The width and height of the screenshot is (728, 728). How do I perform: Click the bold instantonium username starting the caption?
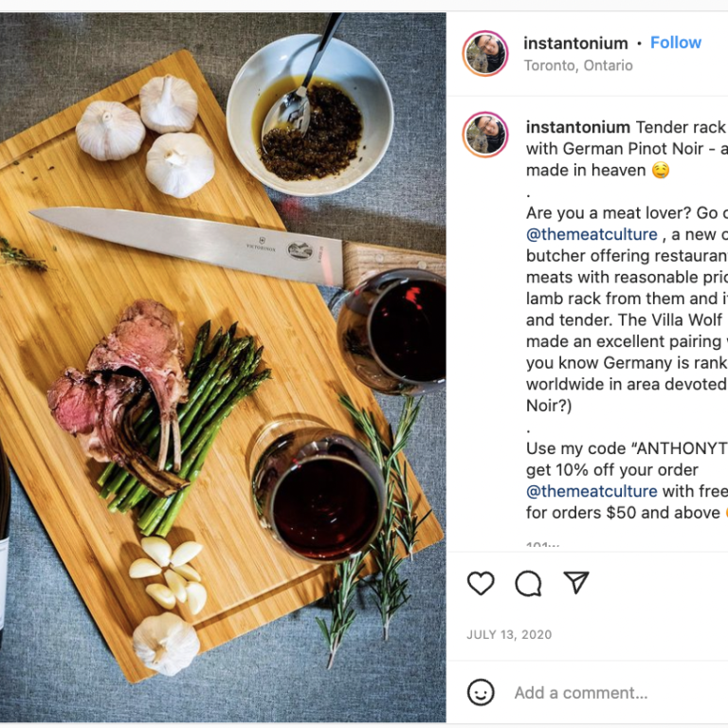point(577,127)
